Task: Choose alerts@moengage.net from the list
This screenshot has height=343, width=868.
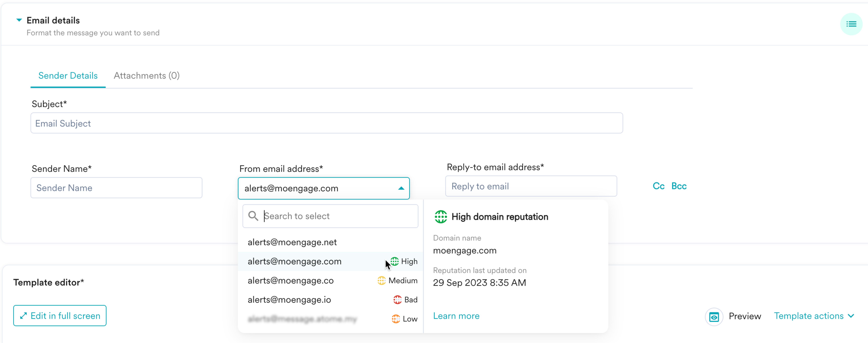Action: click(292, 242)
